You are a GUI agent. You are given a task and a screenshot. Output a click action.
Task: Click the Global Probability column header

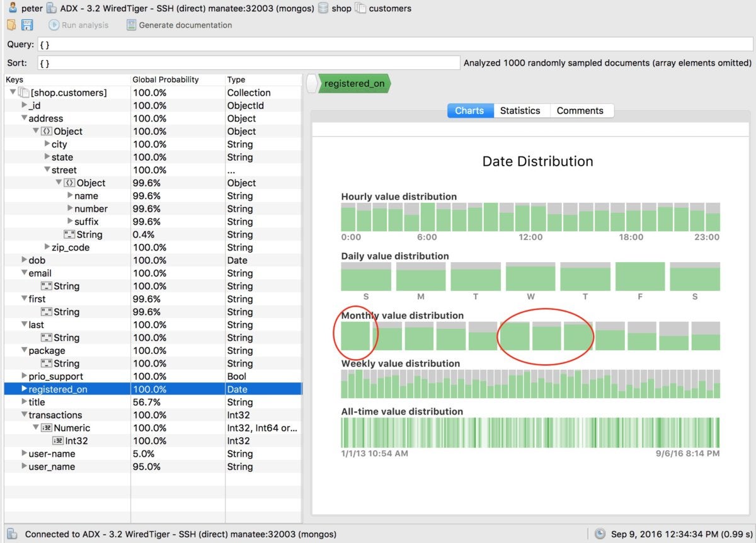click(178, 80)
